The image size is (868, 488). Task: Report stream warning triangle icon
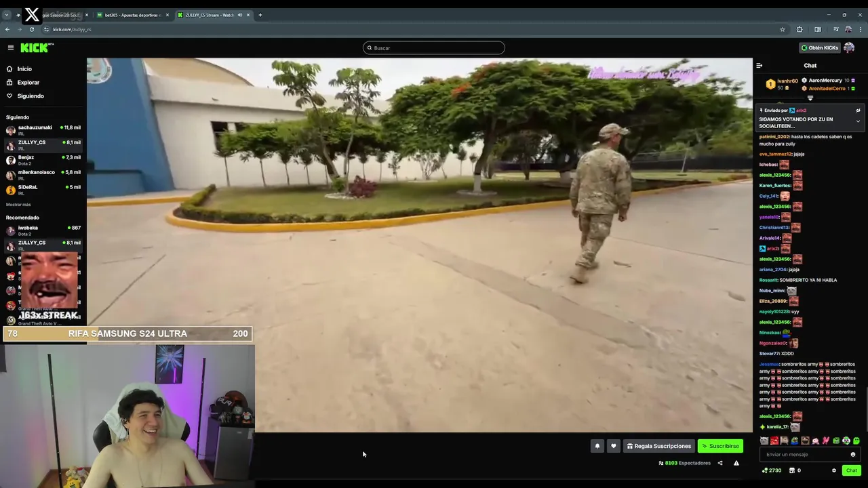(736, 463)
